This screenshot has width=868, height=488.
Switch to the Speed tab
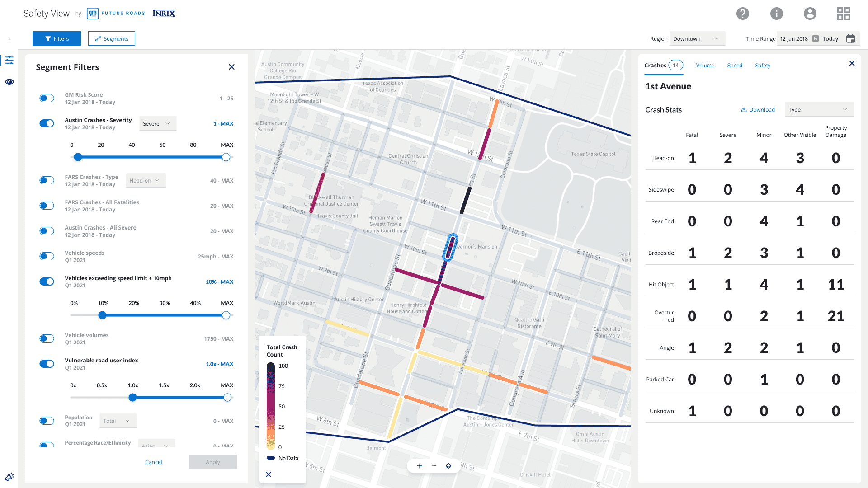coord(735,66)
